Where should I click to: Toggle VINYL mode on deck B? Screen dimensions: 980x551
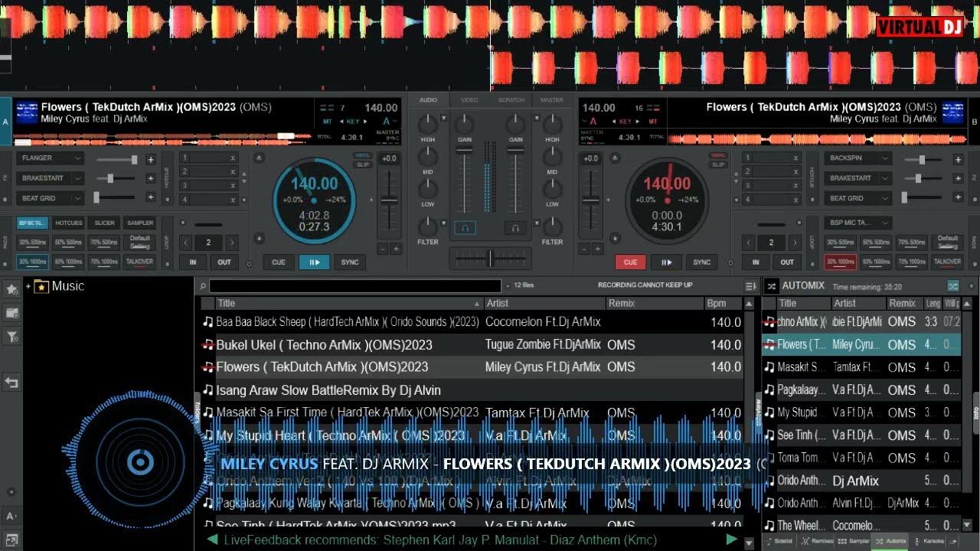click(717, 155)
